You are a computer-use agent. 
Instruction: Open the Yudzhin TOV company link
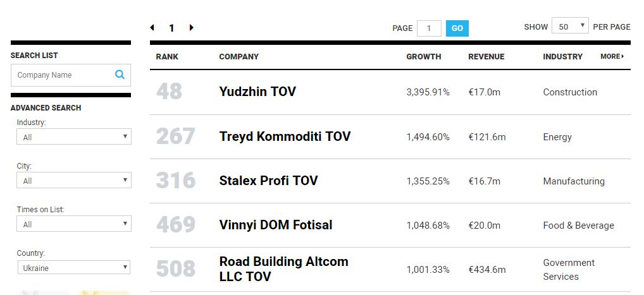(257, 92)
